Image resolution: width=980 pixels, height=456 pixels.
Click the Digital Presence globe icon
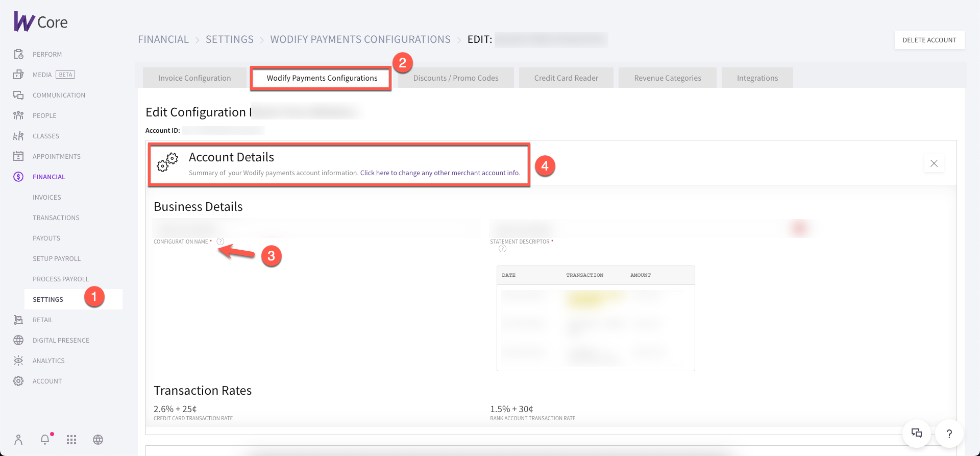pos(18,340)
